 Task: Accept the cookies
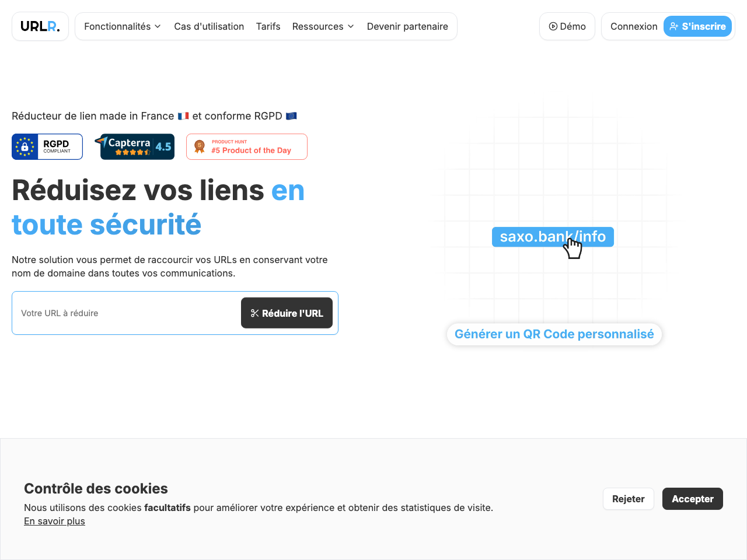tap(692, 499)
